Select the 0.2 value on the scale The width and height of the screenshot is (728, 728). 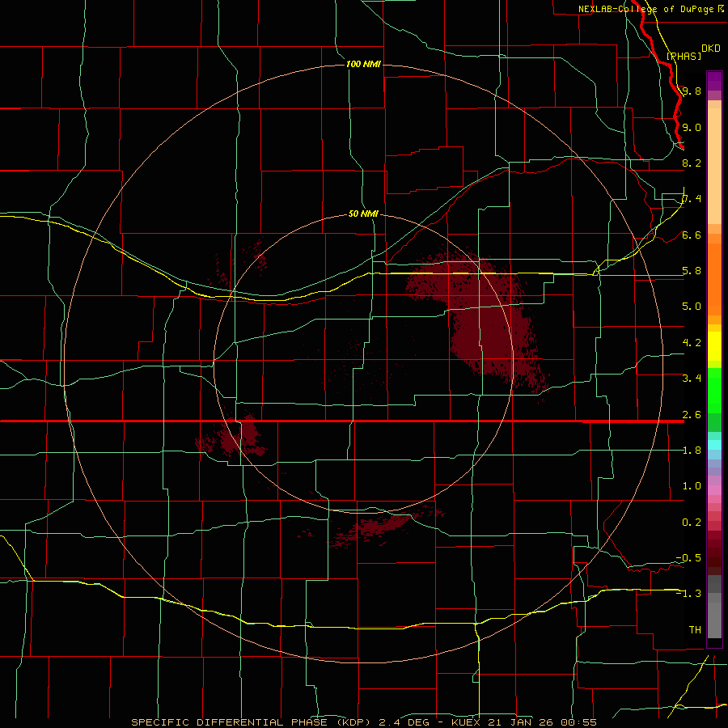(x=692, y=523)
